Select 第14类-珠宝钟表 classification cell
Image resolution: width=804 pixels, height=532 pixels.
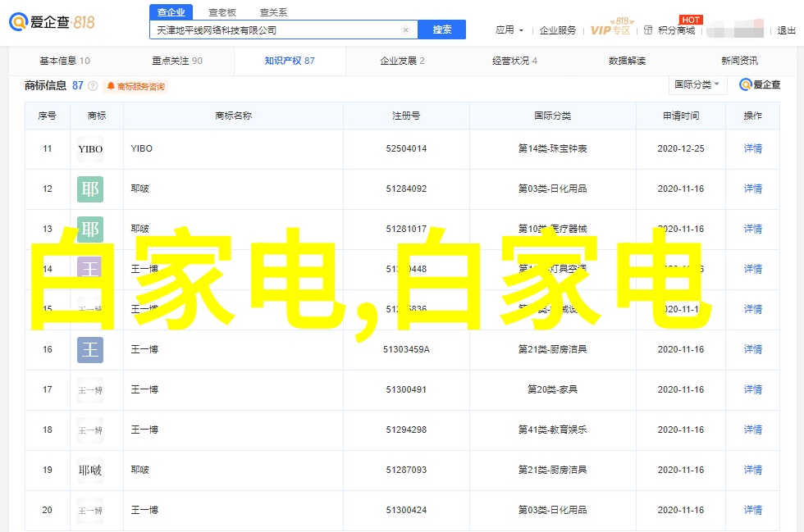(553, 148)
